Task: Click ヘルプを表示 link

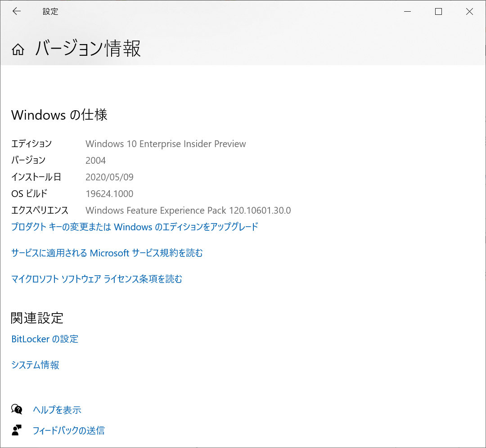Action: tap(57, 410)
